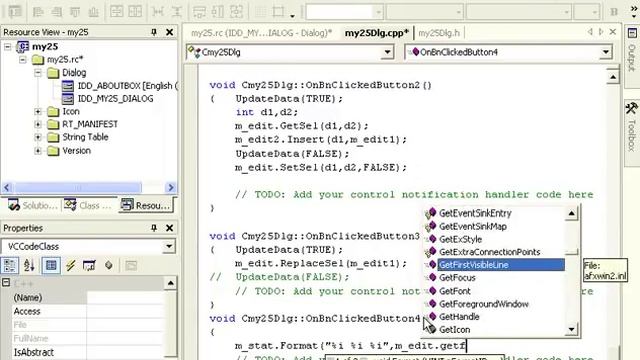640x360 pixels.
Task: Select the Categorized view icon in Properties
Action: (x=10, y=266)
